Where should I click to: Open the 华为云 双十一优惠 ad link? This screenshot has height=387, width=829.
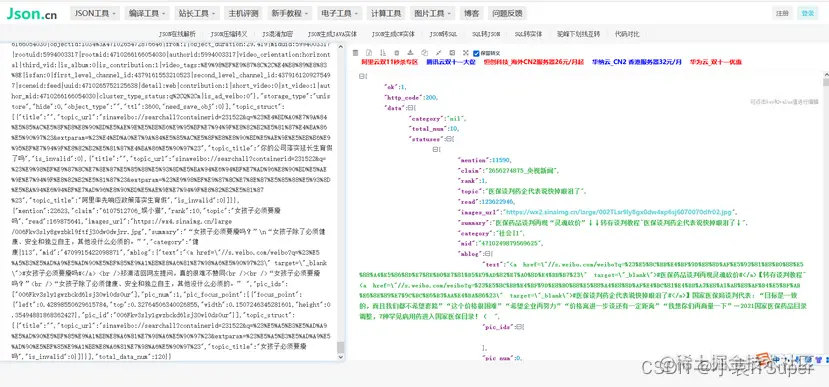point(715,62)
